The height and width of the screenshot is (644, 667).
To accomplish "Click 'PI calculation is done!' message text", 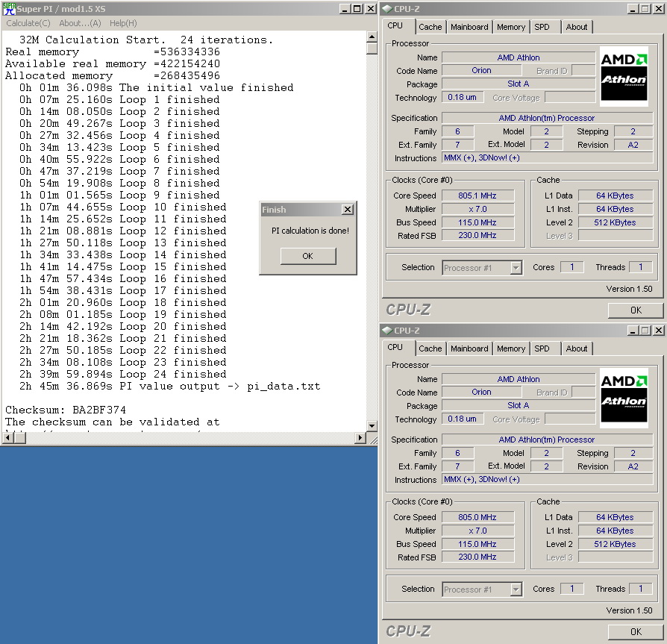I will coord(310,231).
